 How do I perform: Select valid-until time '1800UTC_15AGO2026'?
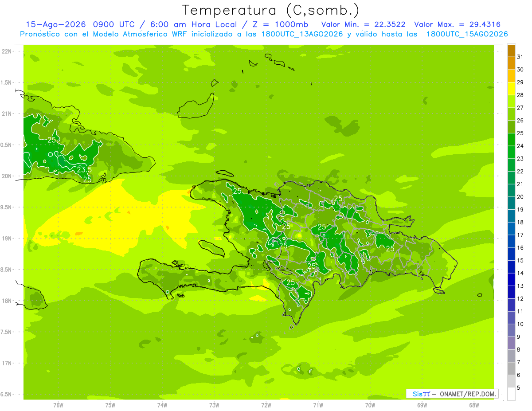click(x=467, y=34)
